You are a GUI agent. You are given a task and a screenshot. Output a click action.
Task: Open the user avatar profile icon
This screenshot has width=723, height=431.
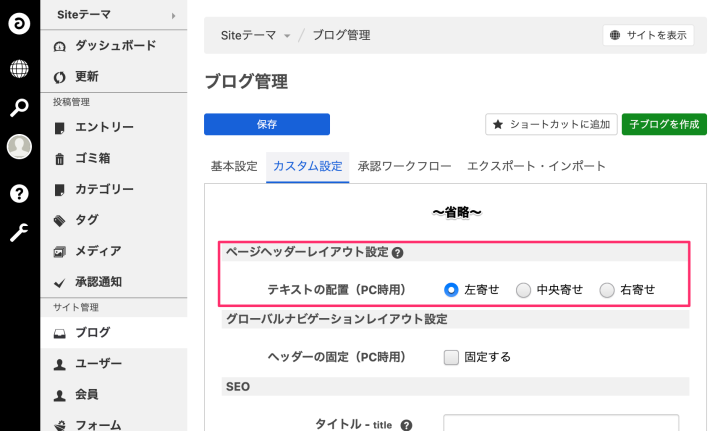pyautogui.click(x=19, y=147)
